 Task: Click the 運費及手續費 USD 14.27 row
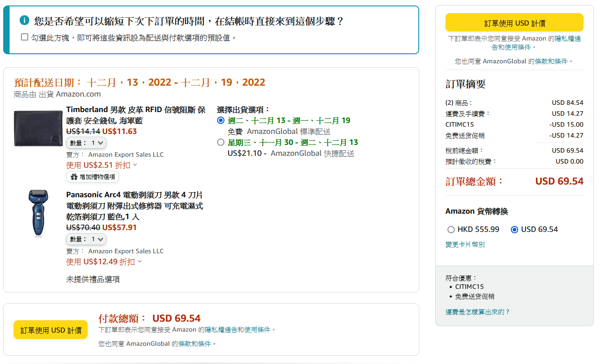pos(514,113)
